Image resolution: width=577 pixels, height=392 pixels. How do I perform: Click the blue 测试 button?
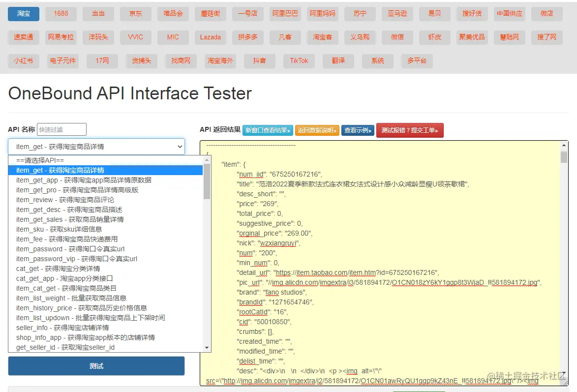click(x=96, y=366)
